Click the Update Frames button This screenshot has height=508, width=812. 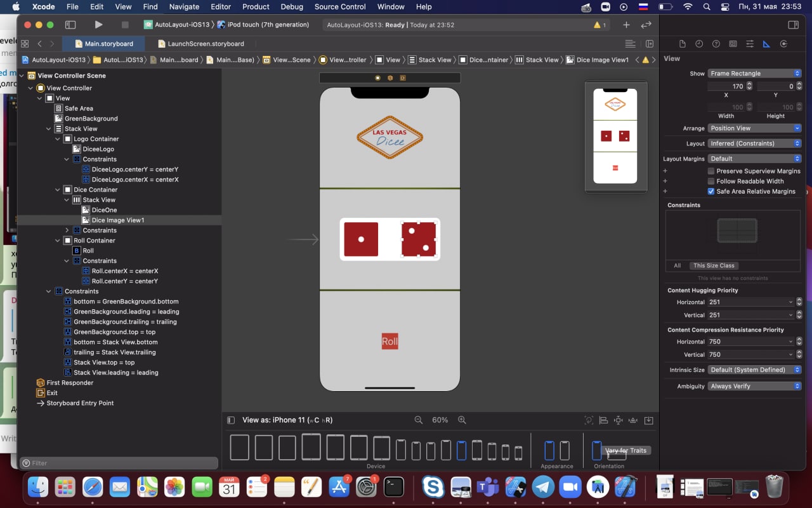click(589, 420)
